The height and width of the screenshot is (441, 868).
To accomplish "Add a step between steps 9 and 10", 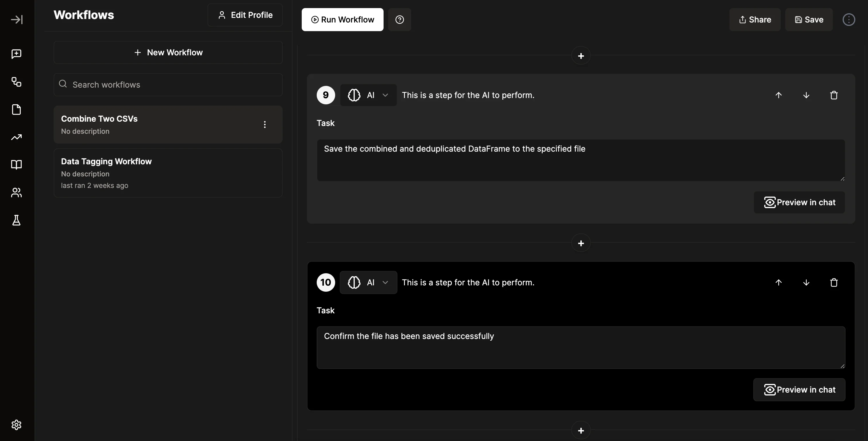I will 581,243.
